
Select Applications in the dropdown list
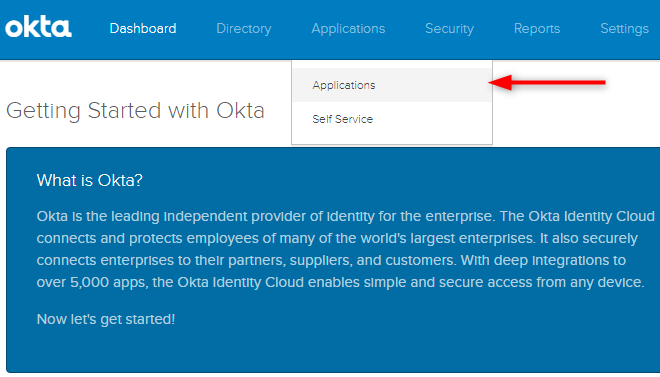(392, 85)
